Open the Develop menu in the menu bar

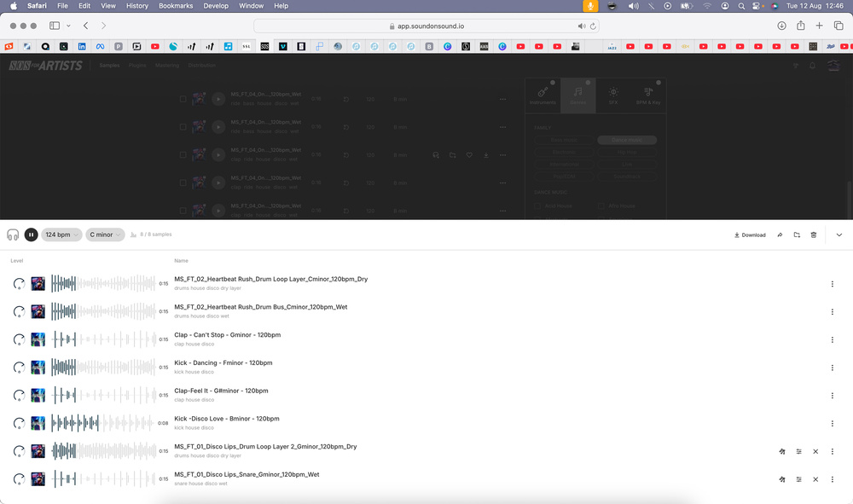pos(216,6)
